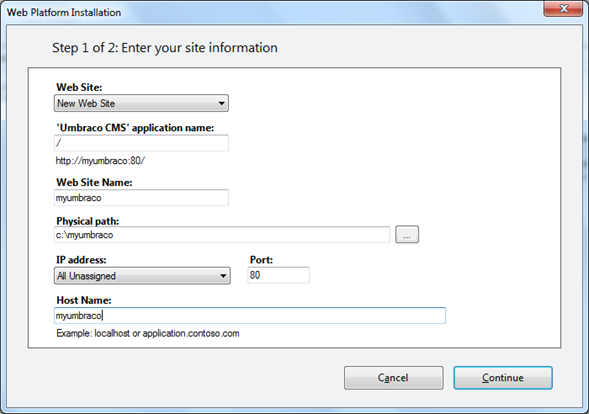
Task: Click the IP address label
Action: (x=81, y=260)
